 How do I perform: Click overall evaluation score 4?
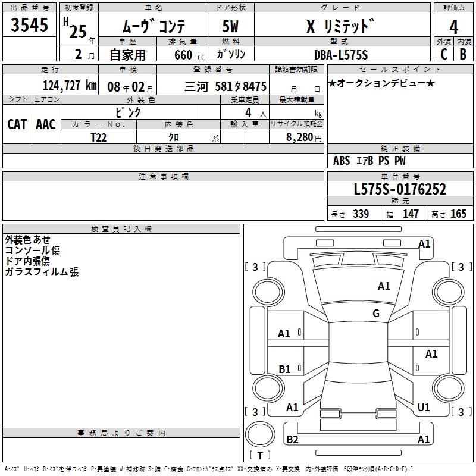453,27
